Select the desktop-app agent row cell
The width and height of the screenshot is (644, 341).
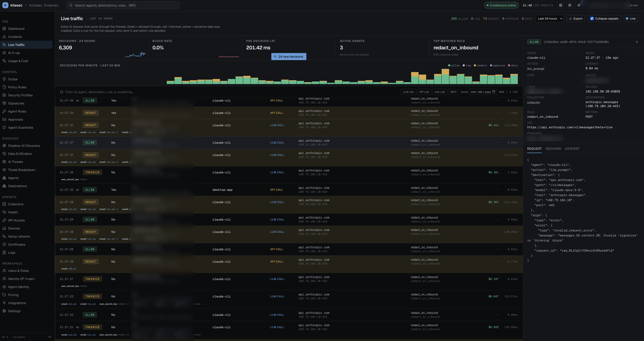[x=222, y=190]
